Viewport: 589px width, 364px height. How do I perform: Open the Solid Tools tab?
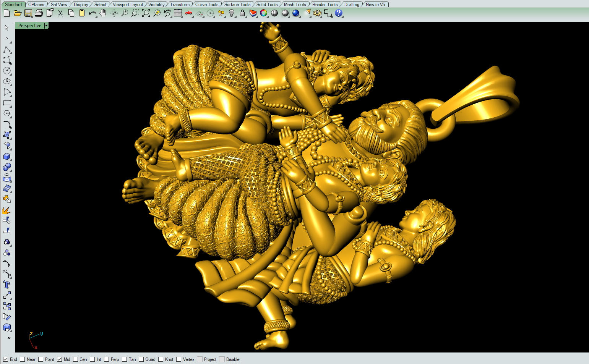[x=267, y=5]
